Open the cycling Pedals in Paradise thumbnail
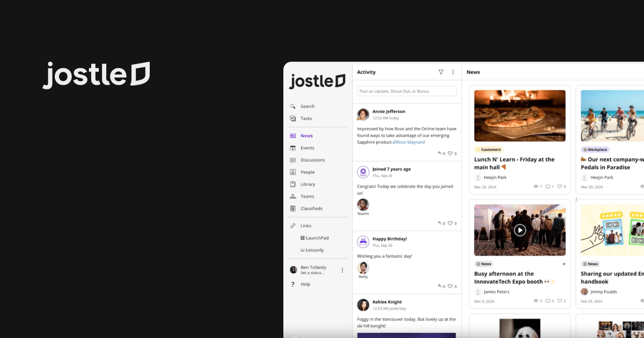 pyautogui.click(x=612, y=115)
